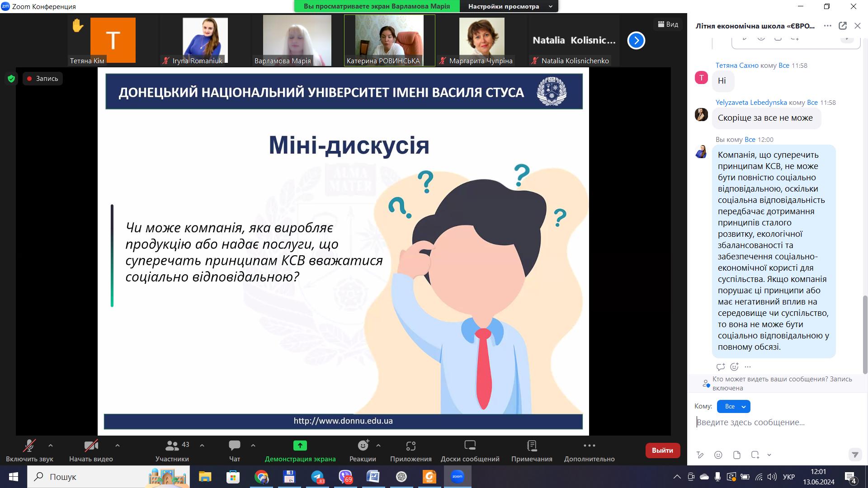This screenshot has width=868, height=488.
Task: Click the Запись recording indicator
Action: click(43, 79)
